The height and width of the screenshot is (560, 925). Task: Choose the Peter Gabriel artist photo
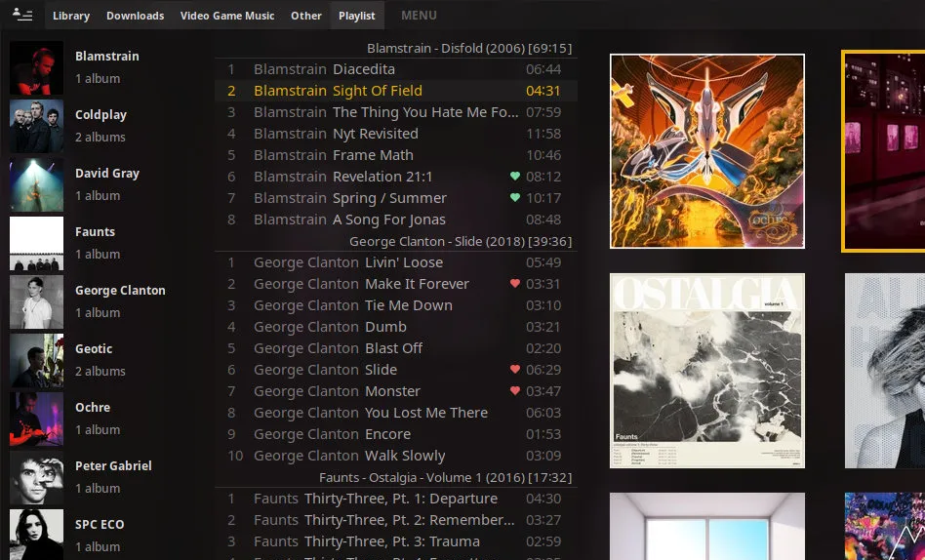(36, 477)
